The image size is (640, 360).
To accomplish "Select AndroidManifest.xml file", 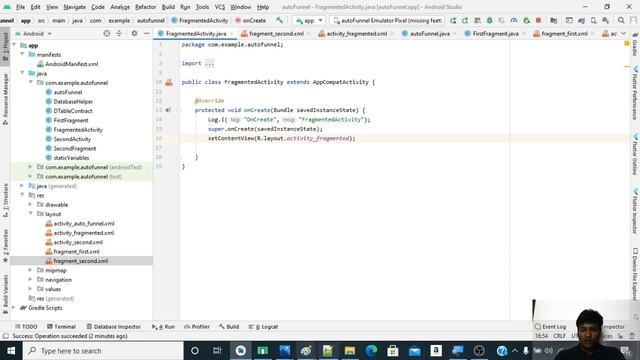I will coord(71,64).
